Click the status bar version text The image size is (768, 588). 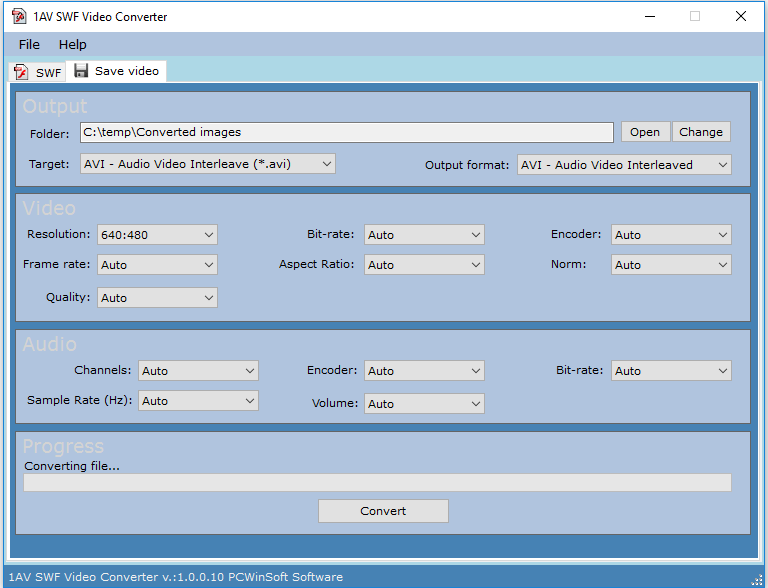(x=175, y=577)
